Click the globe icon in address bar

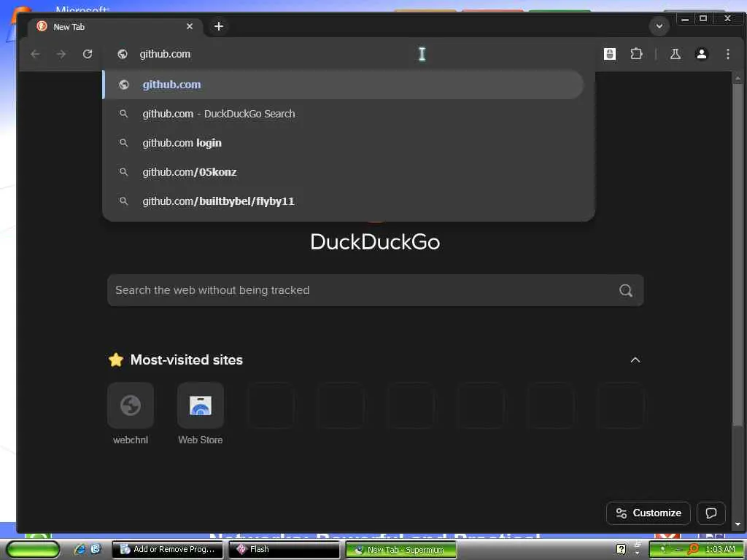pyautogui.click(x=123, y=54)
